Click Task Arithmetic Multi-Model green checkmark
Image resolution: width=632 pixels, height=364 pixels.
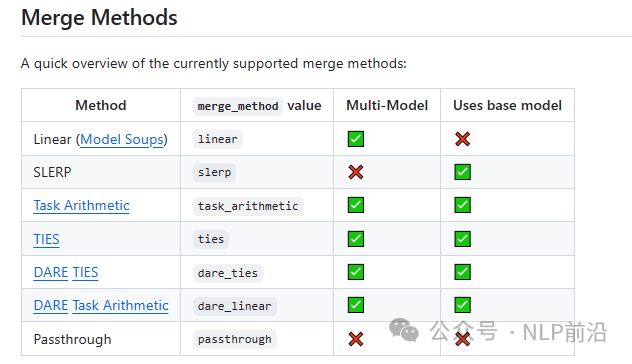tap(356, 205)
